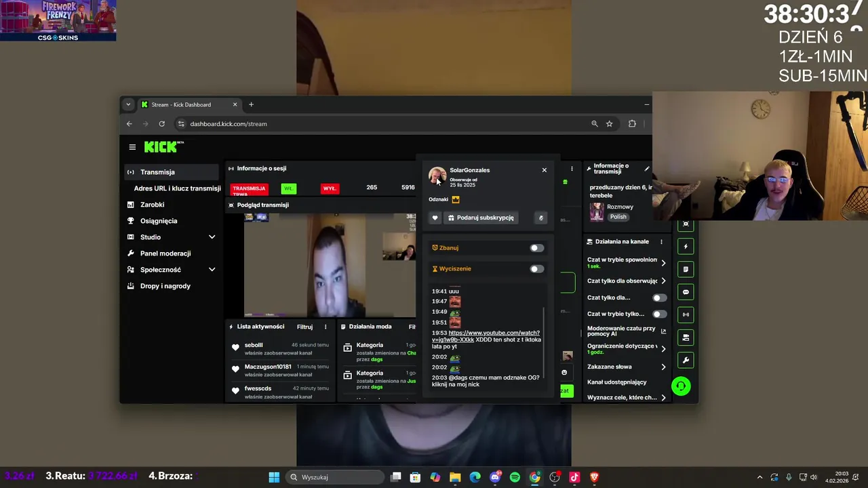Open Adres URL i klucz transmisji
Image resolution: width=868 pixels, height=488 pixels.
click(177, 188)
